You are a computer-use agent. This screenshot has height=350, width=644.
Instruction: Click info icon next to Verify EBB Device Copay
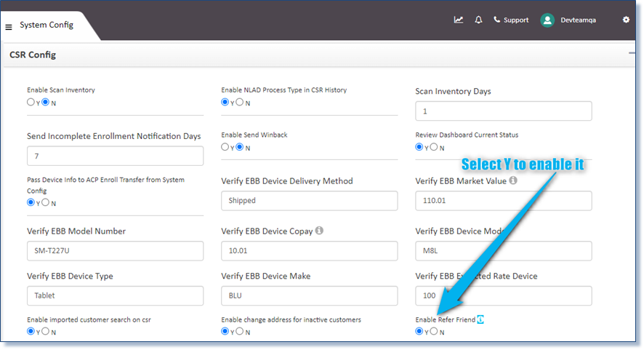tap(319, 231)
